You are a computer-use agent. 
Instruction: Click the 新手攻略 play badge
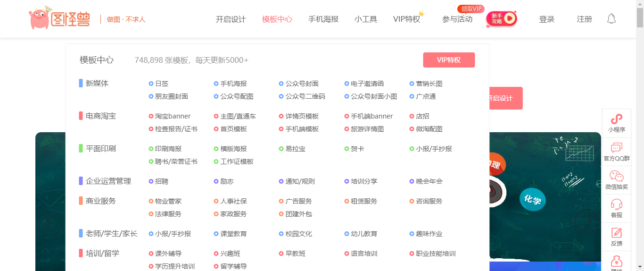click(502, 18)
